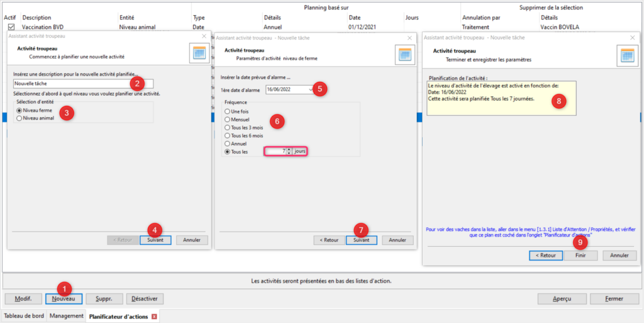Select the Niveau animal radio button
644x323 pixels.
pos(19,118)
